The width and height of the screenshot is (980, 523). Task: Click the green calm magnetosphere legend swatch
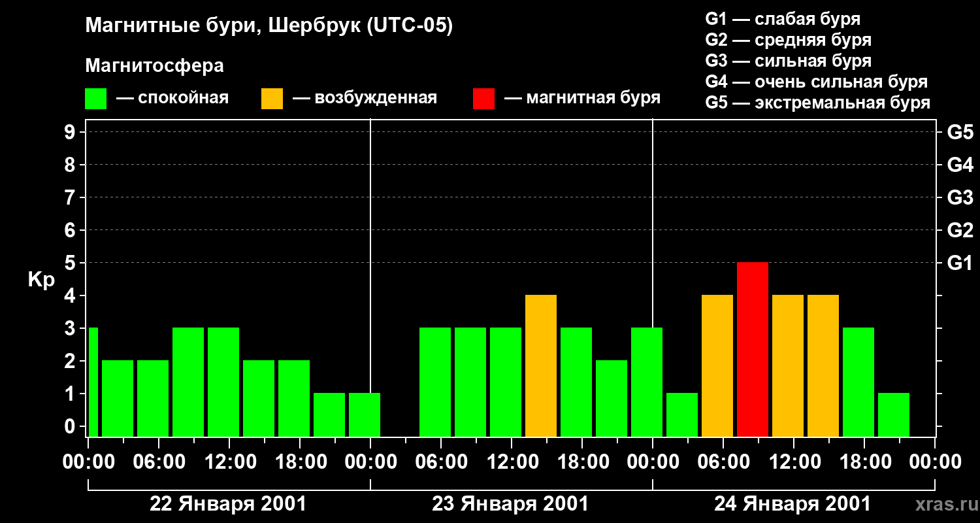point(95,99)
